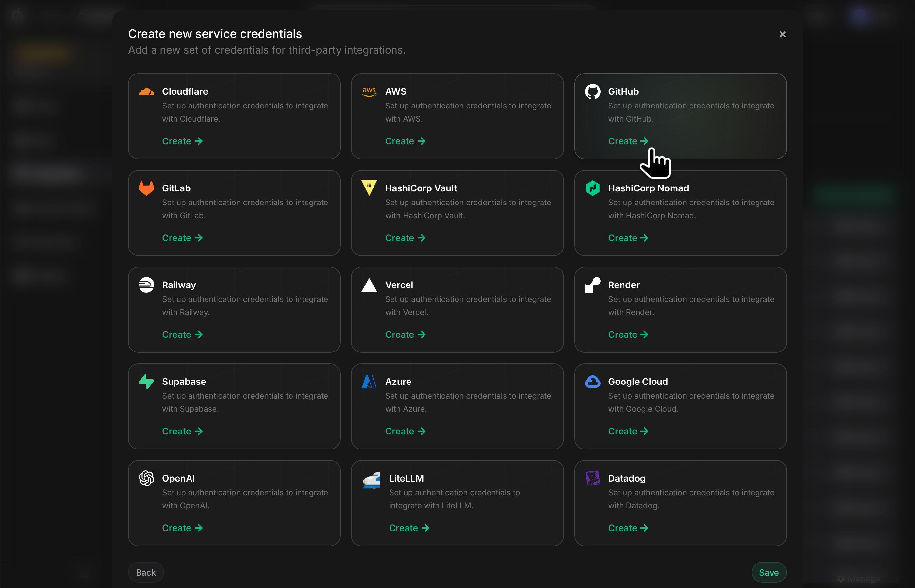Screen dimensions: 915x588
Task: Create Cloudflare credentials
Action: (182, 141)
